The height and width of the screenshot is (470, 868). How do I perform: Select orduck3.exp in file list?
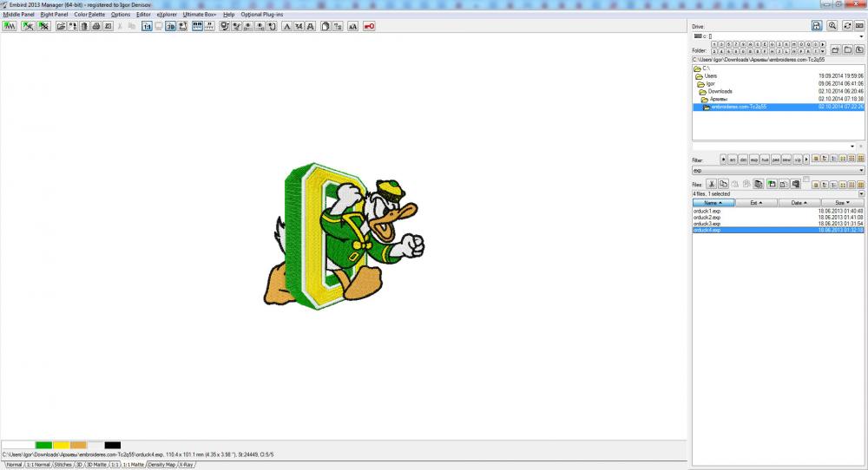(x=778, y=224)
